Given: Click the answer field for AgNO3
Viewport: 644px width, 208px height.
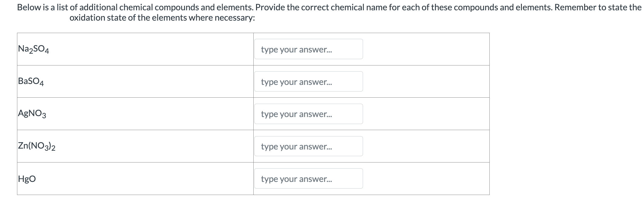Looking at the screenshot, I should tap(308, 114).
